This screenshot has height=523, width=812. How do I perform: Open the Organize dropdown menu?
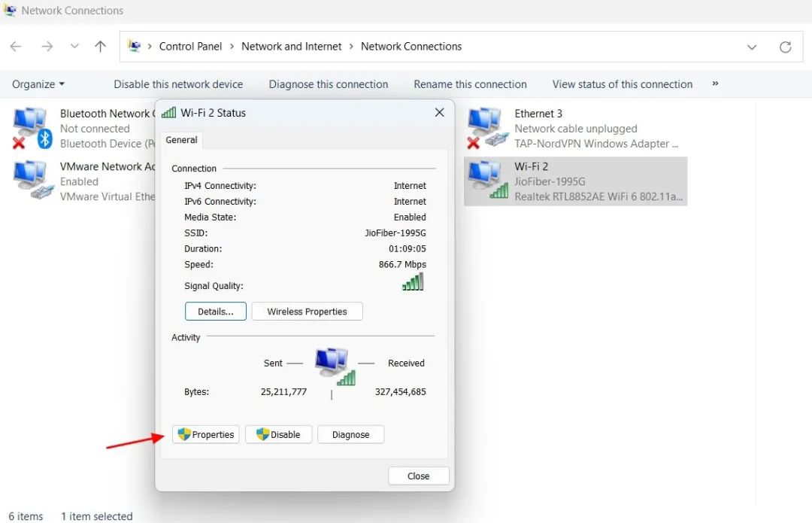(x=38, y=84)
